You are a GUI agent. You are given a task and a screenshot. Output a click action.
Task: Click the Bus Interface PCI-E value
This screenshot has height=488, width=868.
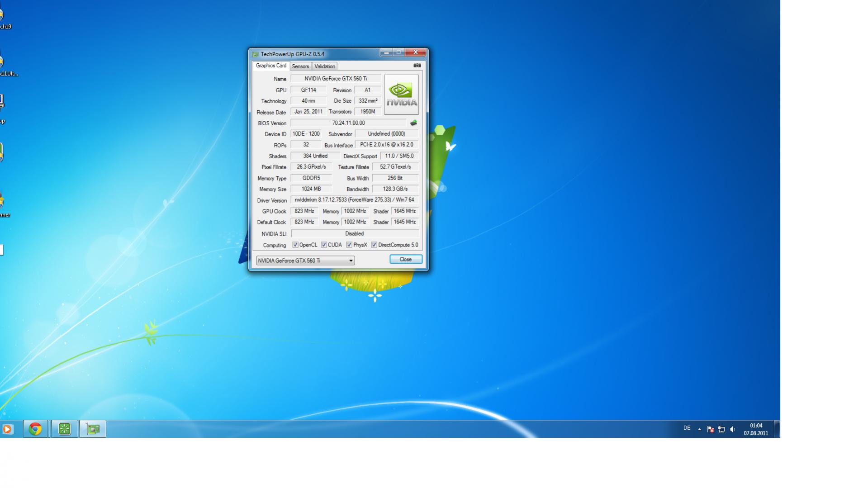coord(387,145)
